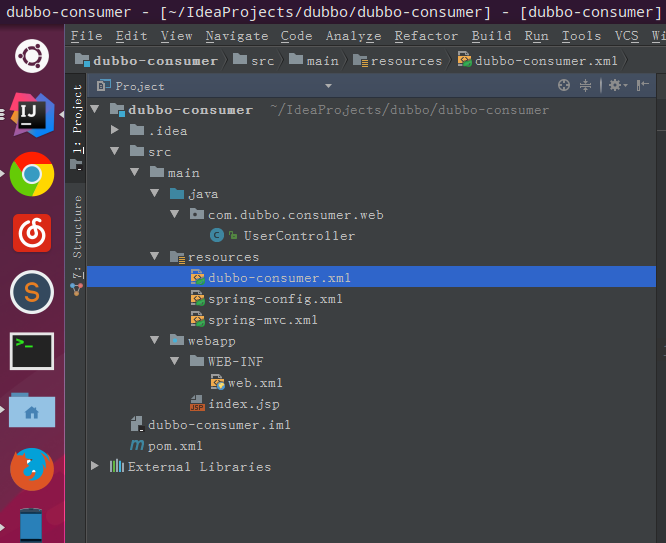Image resolution: width=666 pixels, height=543 pixels.
Task: Click the index.jsp JSP icon
Action: tap(197, 403)
